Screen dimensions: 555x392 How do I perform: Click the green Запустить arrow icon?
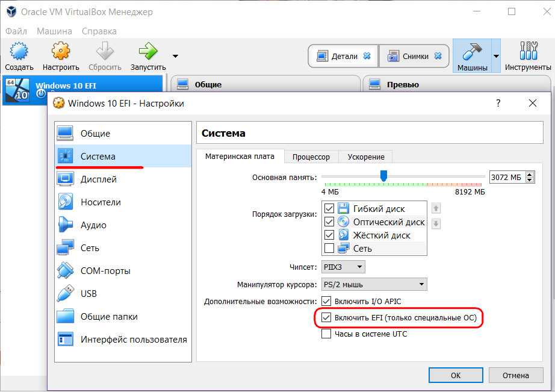pos(147,52)
